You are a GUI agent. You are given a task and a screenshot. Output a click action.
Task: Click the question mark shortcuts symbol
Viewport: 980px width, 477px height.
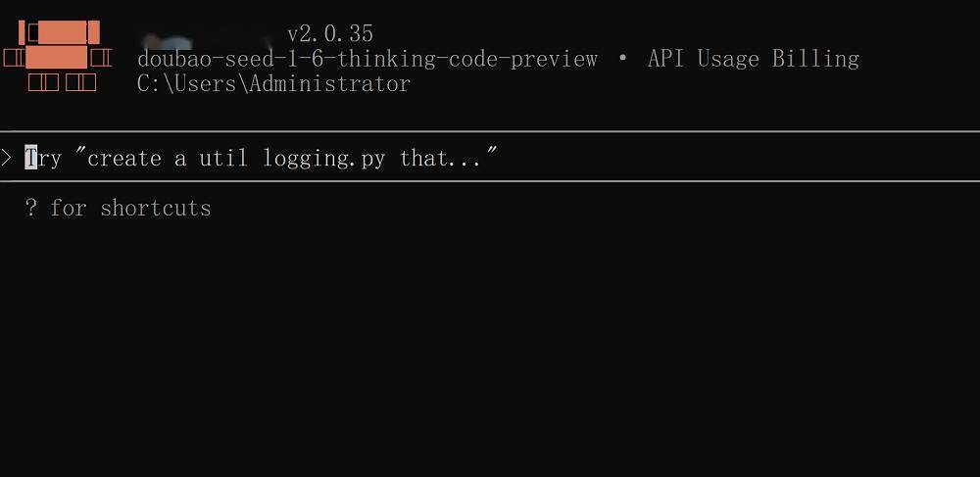(x=30, y=208)
